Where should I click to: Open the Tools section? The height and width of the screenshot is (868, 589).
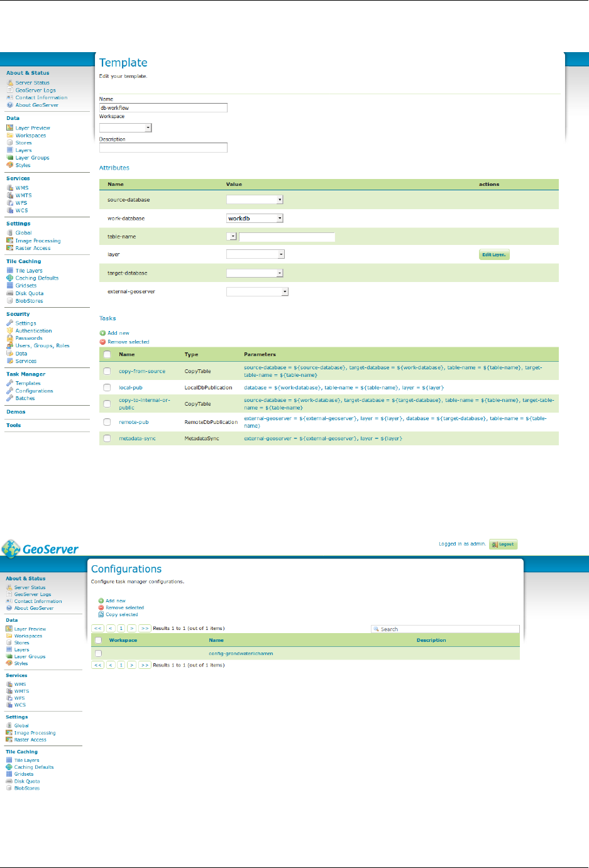coord(13,425)
